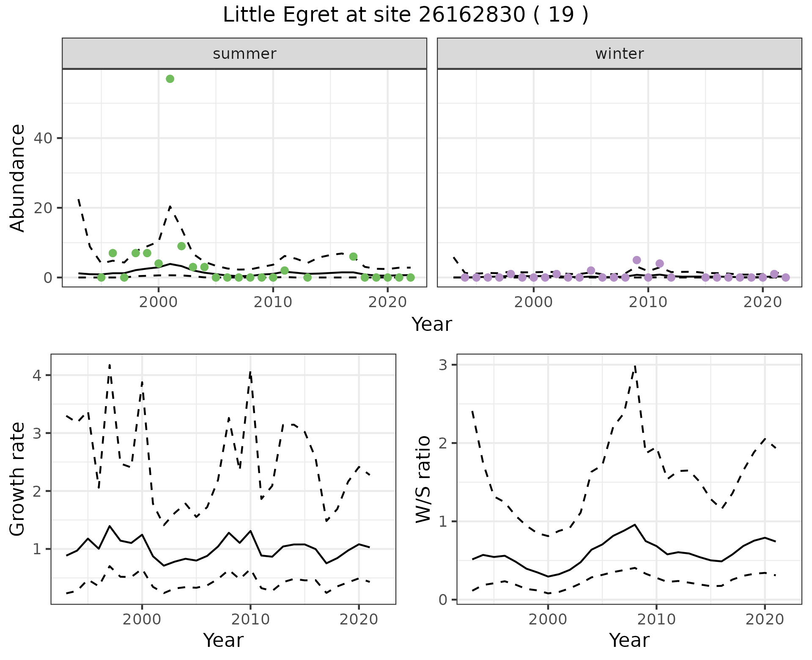Click the tick label 3 on W/S ratio axis
This screenshot has width=812, height=660.
coord(442,365)
